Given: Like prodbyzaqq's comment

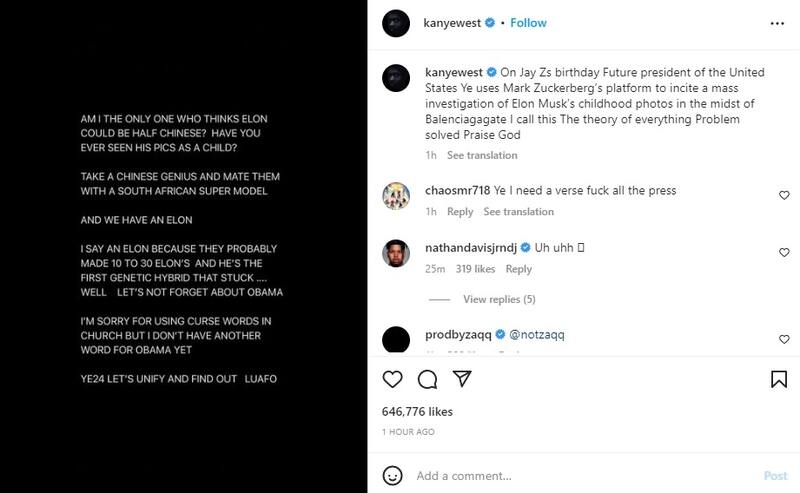Looking at the screenshot, I should click(783, 337).
